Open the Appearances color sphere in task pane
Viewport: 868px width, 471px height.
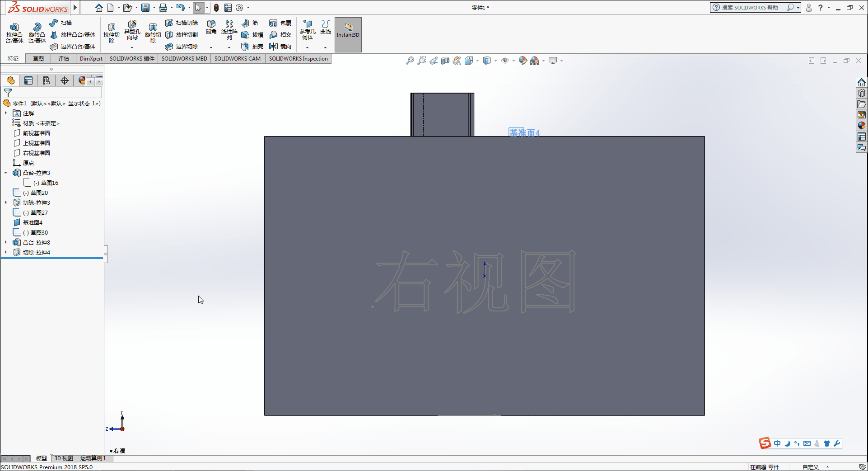pyautogui.click(x=862, y=126)
